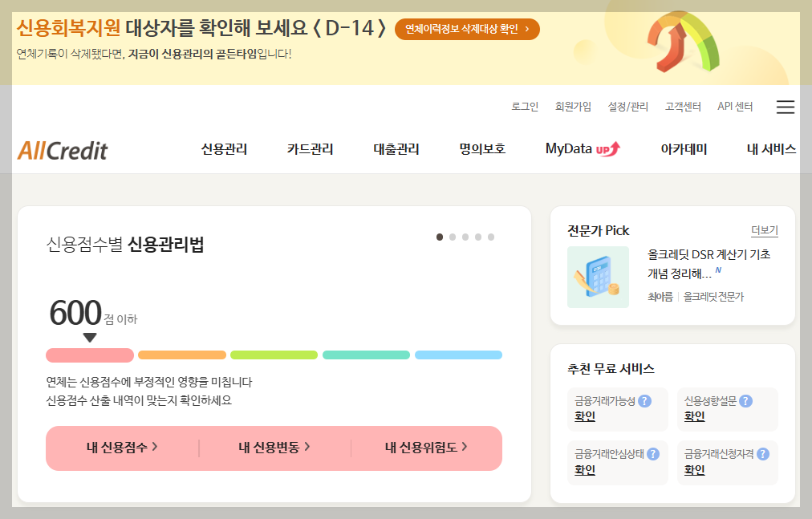Click the AllCredit logo

pyautogui.click(x=60, y=149)
